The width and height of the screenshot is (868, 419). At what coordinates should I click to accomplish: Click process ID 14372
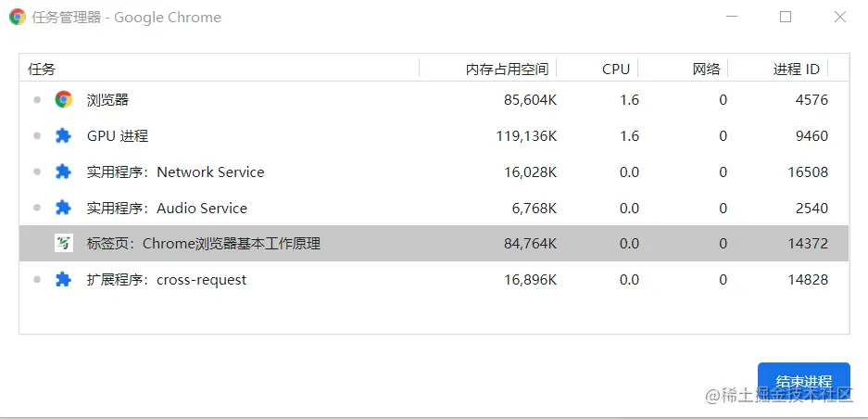coord(808,243)
